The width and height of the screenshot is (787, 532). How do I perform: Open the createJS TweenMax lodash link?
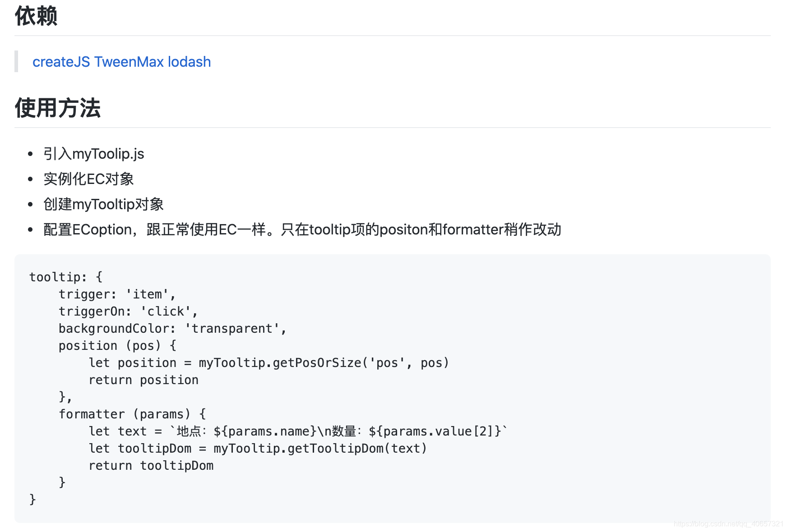(121, 62)
